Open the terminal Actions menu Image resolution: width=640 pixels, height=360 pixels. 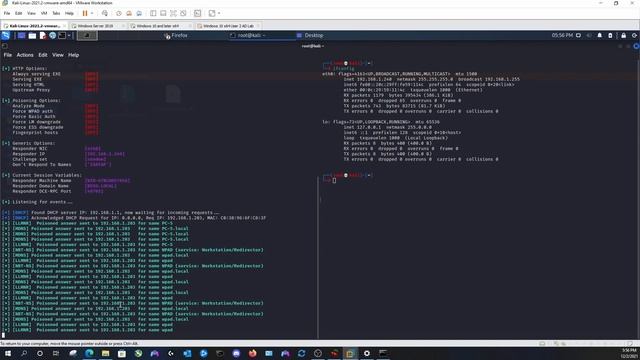pos(25,55)
